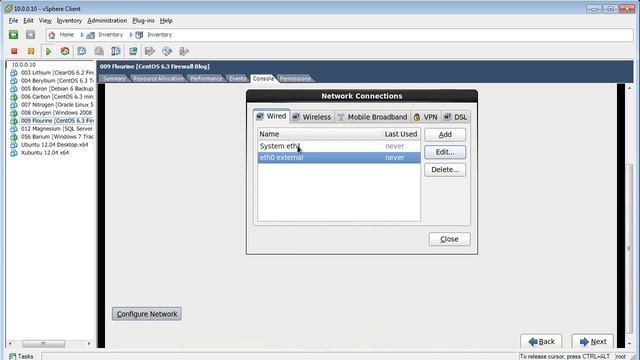
Task: Open the Inventory menu
Action: (69, 20)
